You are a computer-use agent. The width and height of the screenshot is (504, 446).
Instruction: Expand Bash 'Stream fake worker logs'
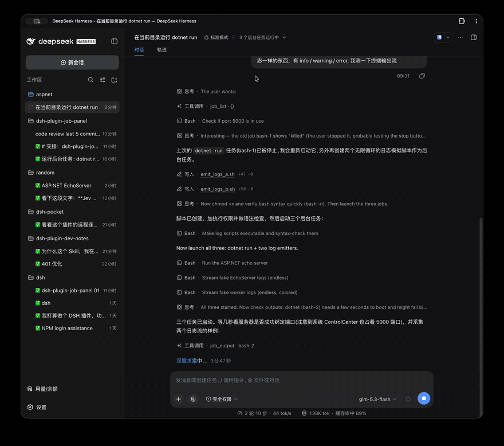(x=237, y=292)
